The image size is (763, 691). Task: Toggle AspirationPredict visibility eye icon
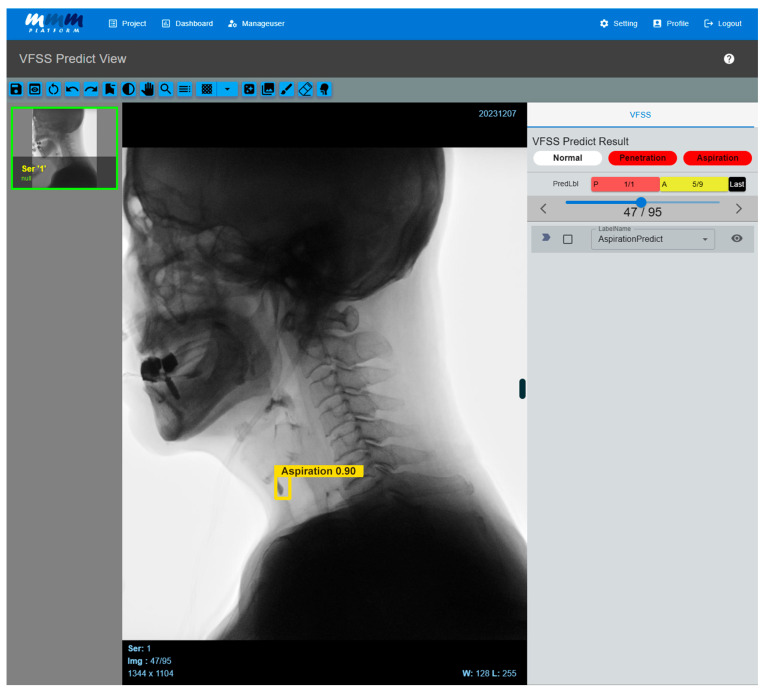pos(737,238)
